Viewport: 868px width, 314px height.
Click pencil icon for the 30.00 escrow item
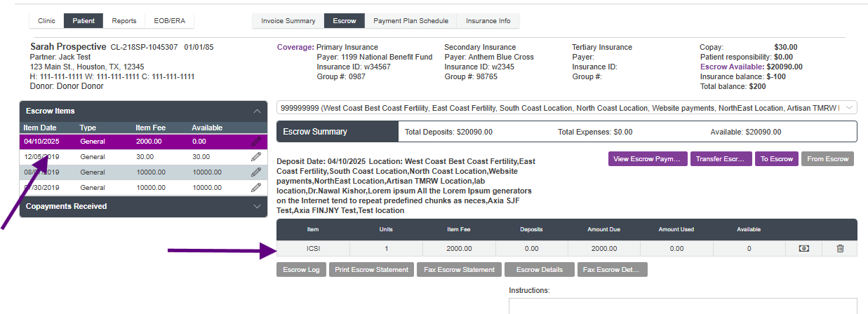tap(256, 157)
